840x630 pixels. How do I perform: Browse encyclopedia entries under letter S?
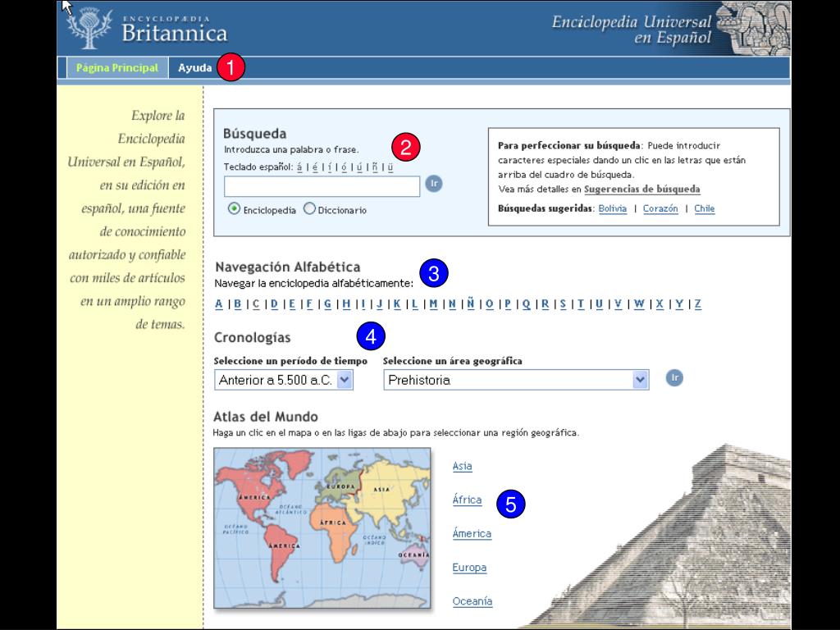point(563,304)
